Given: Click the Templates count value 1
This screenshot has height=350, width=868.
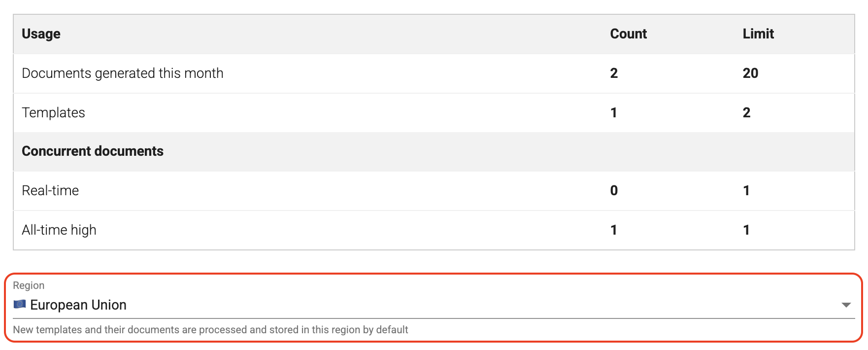Looking at the screenshot, I should click(x=613, y=112).
